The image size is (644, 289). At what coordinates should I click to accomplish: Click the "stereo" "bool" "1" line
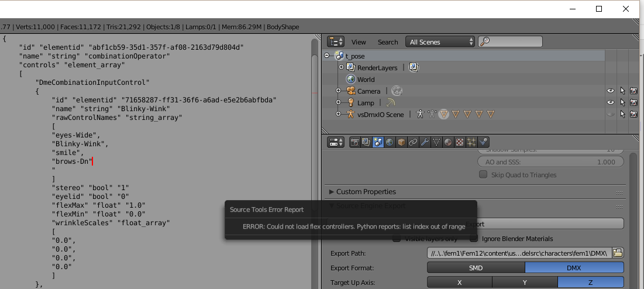click(90, 188)
